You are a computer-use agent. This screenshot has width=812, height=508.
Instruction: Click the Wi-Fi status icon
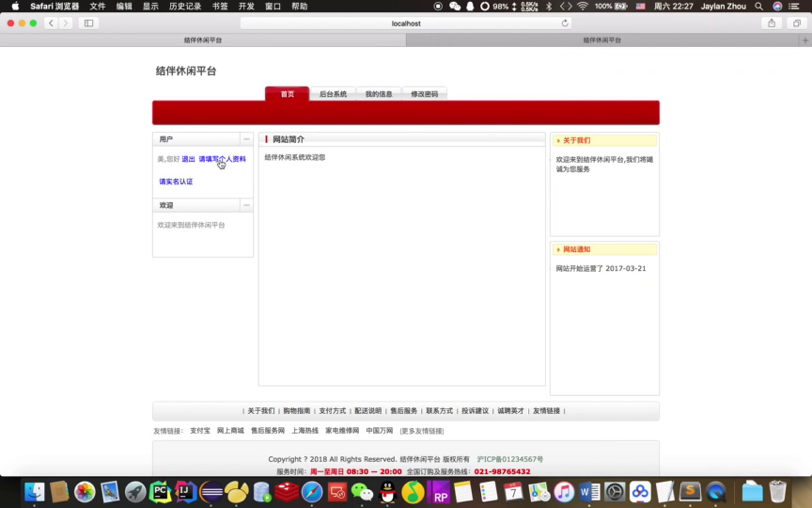coord(583,7)
